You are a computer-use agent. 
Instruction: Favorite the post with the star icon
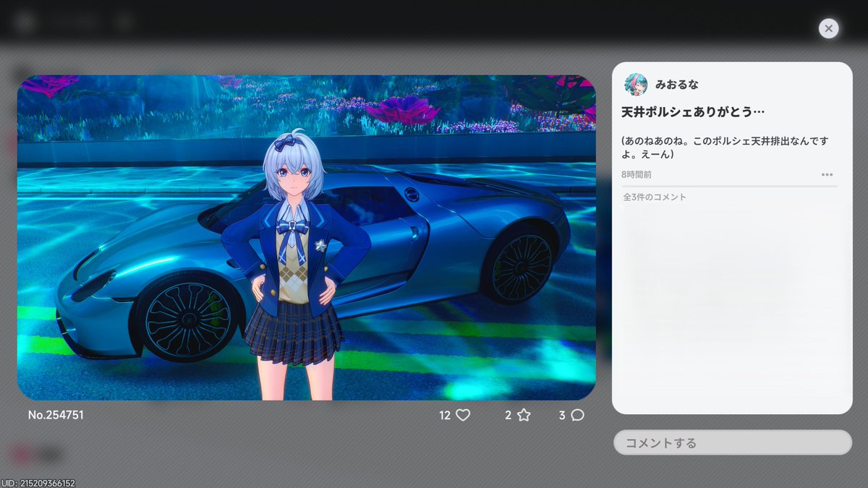[524, 415]
